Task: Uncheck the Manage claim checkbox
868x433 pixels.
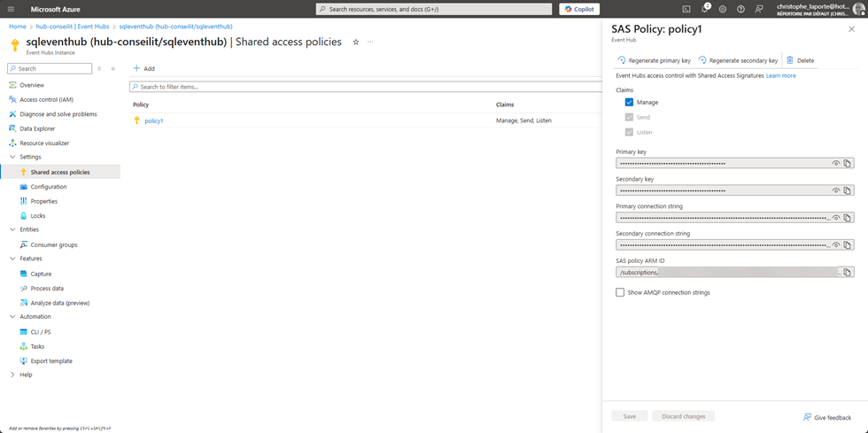Action: 629,103
